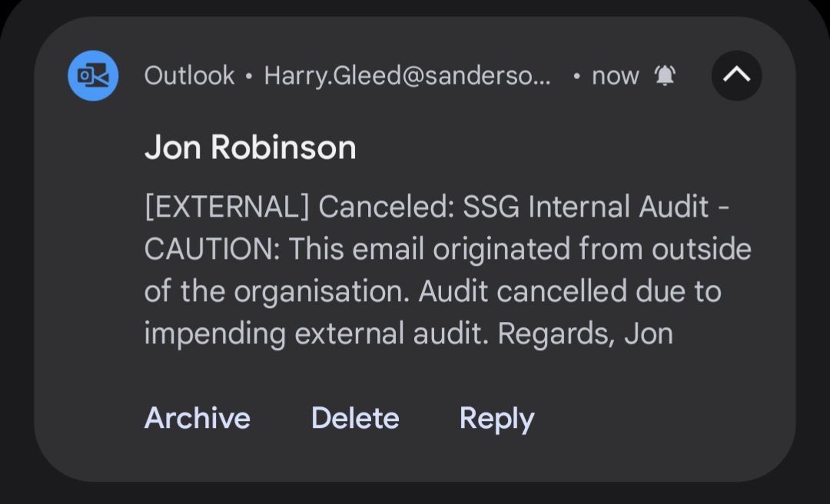
Task: Tap the 'now' timestamp
Action: pos(616,75)
